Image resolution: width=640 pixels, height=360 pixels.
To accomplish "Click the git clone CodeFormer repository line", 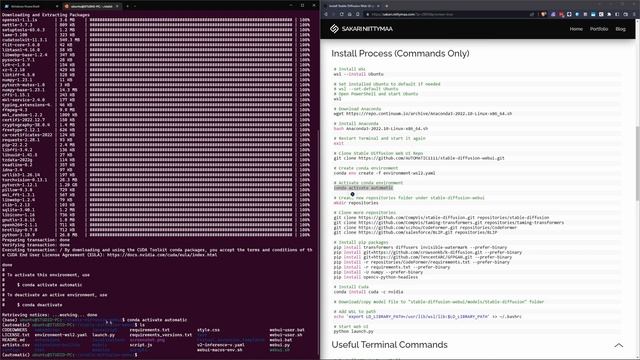I will (425, 227).
